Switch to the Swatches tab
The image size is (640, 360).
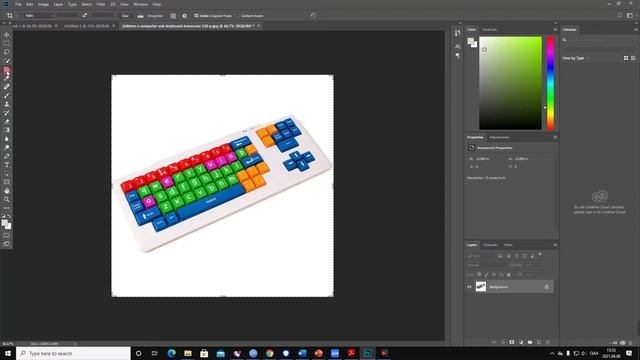489,30
